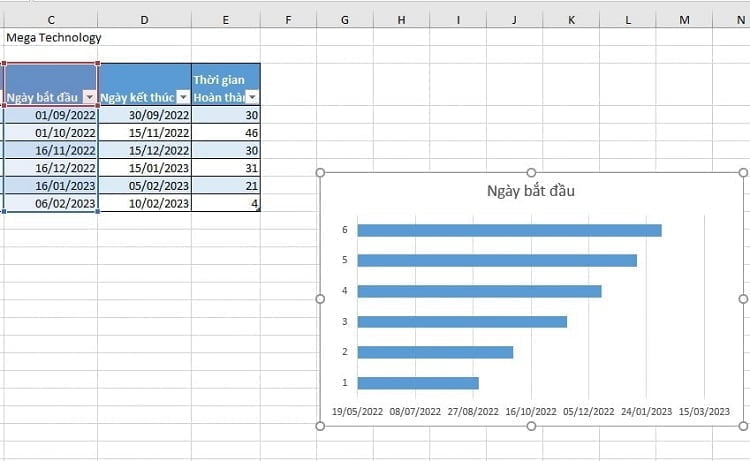The height and width of the screenshot is (461, 750).
Task: Select column G header
Action: coord(345,20)
